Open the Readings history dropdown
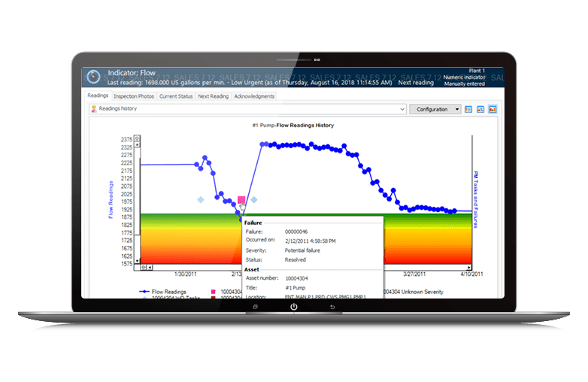588x382 pixels. coord(402,110)
